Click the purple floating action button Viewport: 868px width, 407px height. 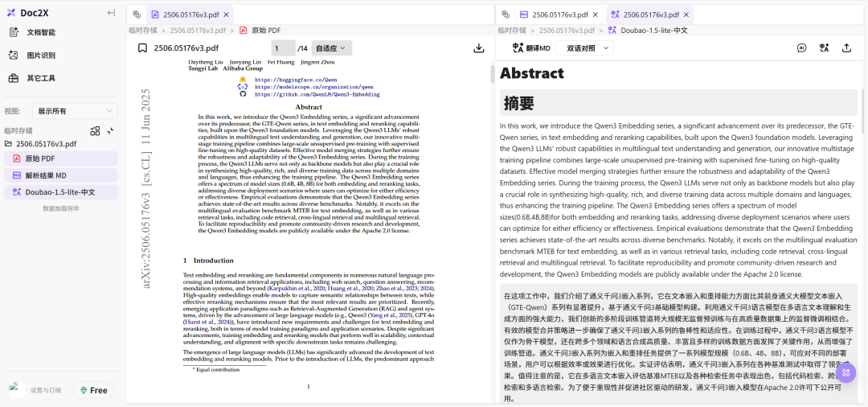845,372
